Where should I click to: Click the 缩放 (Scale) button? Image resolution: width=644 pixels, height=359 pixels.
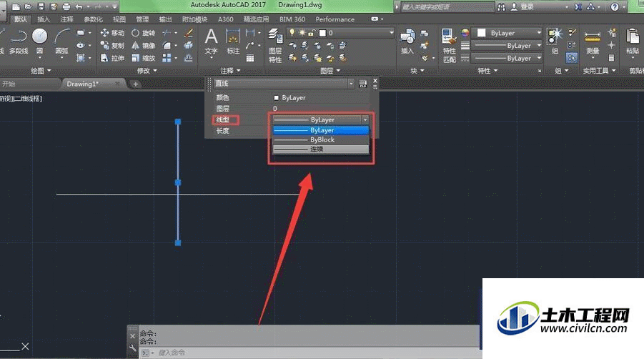144,59
